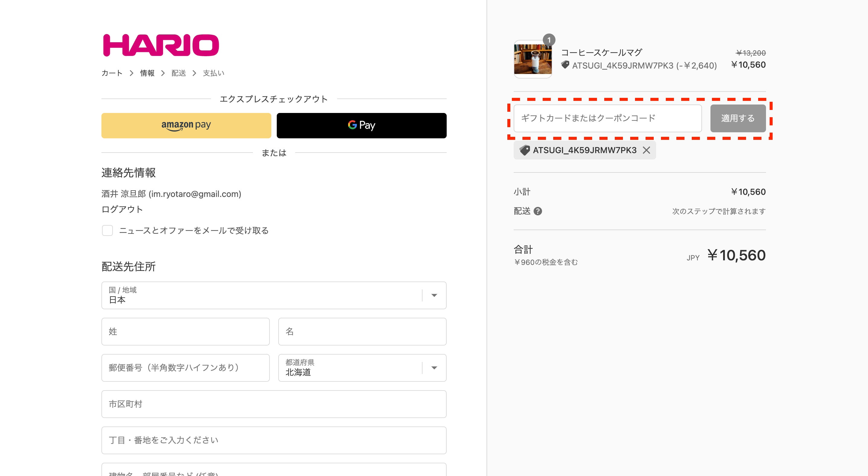Click the shipping help question mark icon

[x=538, y=211]
